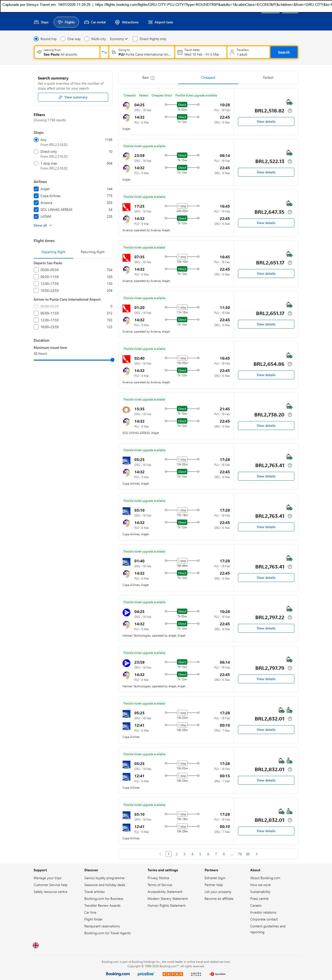
Task: Open the Car rental section icon
Action: point(87,22)
